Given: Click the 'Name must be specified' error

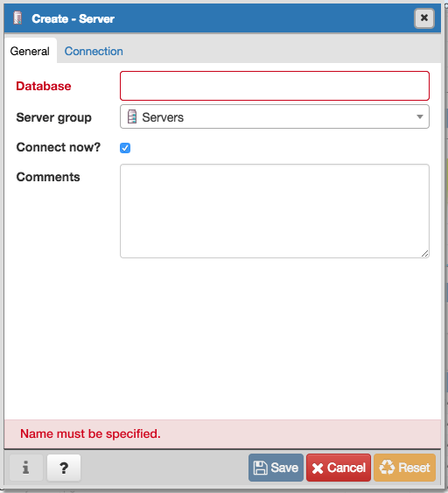Looking at the screenshot, I should click(x=90, y=433).
